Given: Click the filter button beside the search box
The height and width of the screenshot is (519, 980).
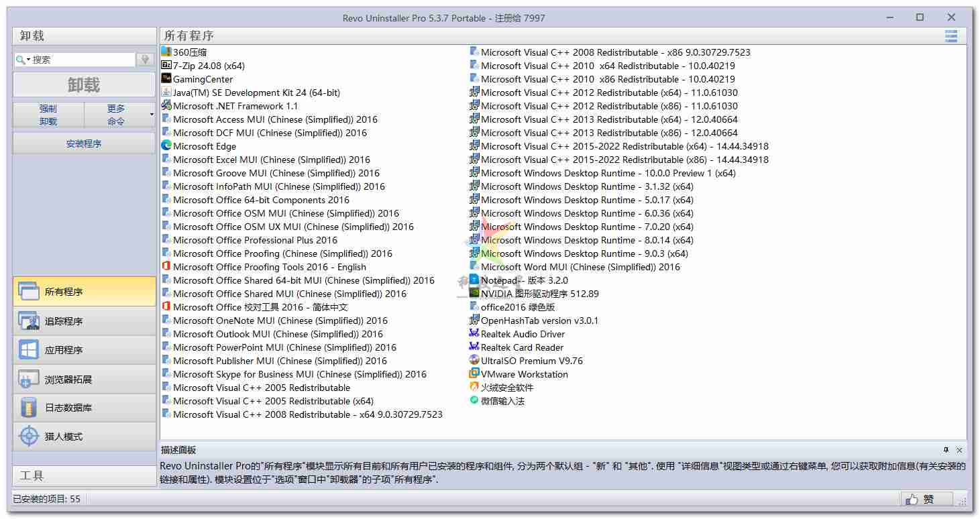Looking at the screenshot, I should tap(145, 60).
